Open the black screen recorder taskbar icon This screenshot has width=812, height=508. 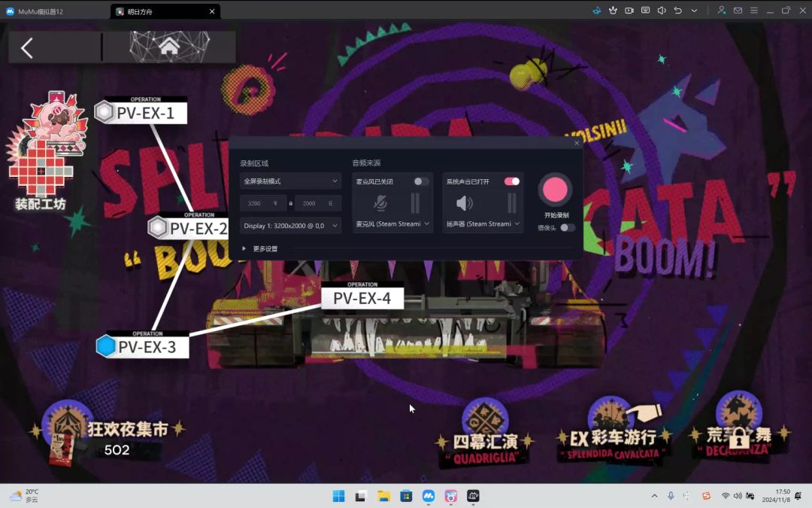tap(474, 496)
